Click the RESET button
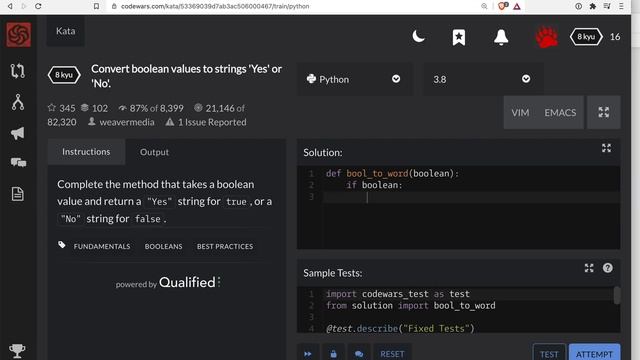 click(392, 353)
